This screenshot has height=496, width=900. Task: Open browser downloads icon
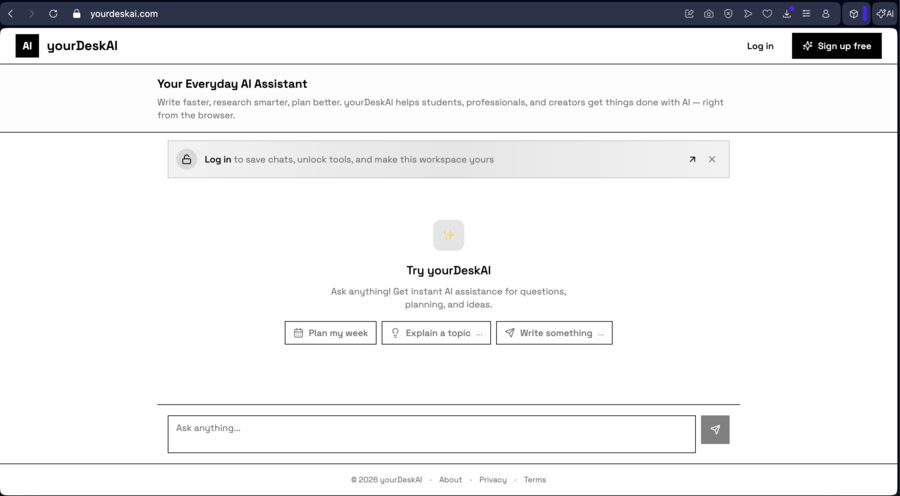787,14
